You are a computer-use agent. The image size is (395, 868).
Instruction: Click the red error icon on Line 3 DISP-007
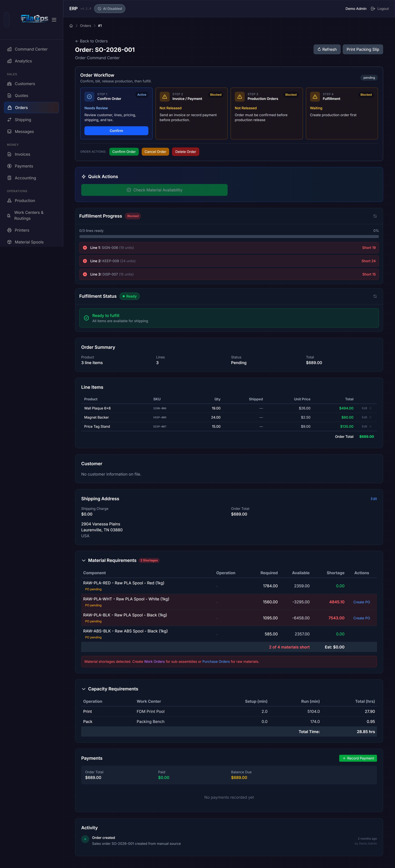coord(85,274)
